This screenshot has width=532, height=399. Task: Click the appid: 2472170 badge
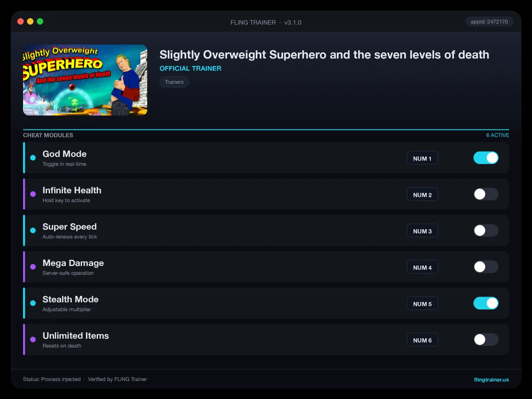point(489,21)
